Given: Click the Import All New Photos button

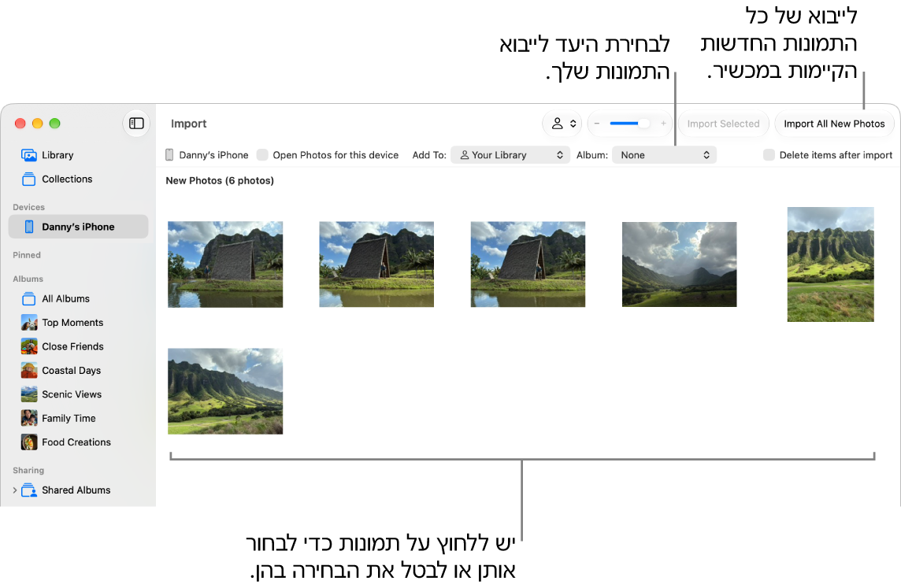Looking at the screenshot, I should click(834, 124).
